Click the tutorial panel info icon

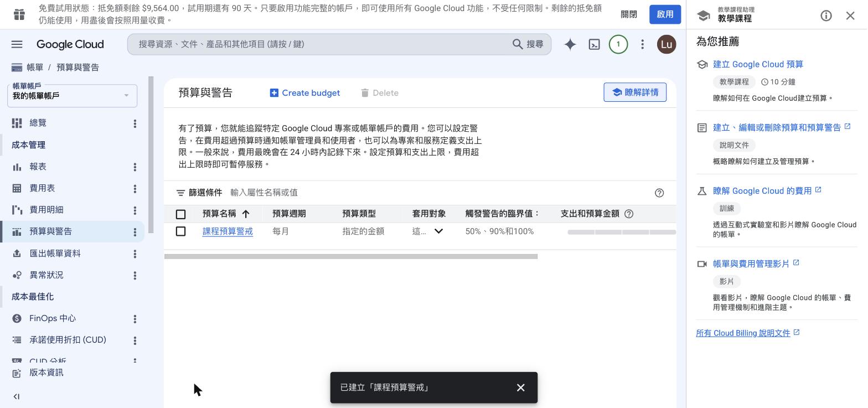tap(826, 16)
